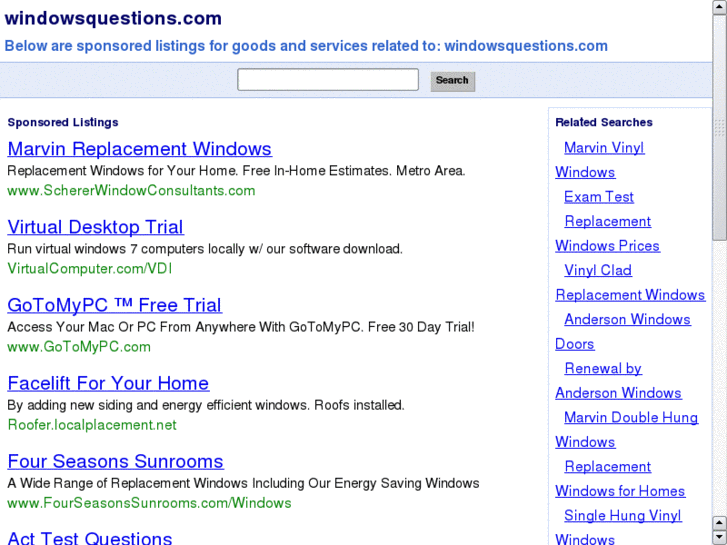Select Marvin Double Hung related search
This screenshot has width=727, height=545.
coord(631,417)
